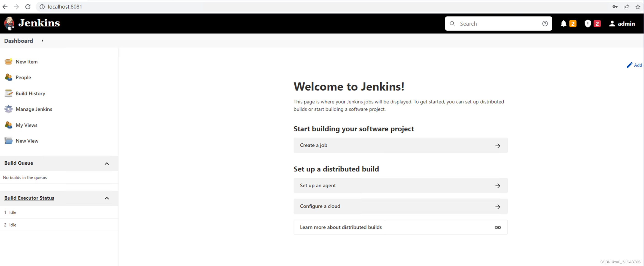Click the arrow on Set up an agent
Viewport: 644px width, 266px height.
497,186
